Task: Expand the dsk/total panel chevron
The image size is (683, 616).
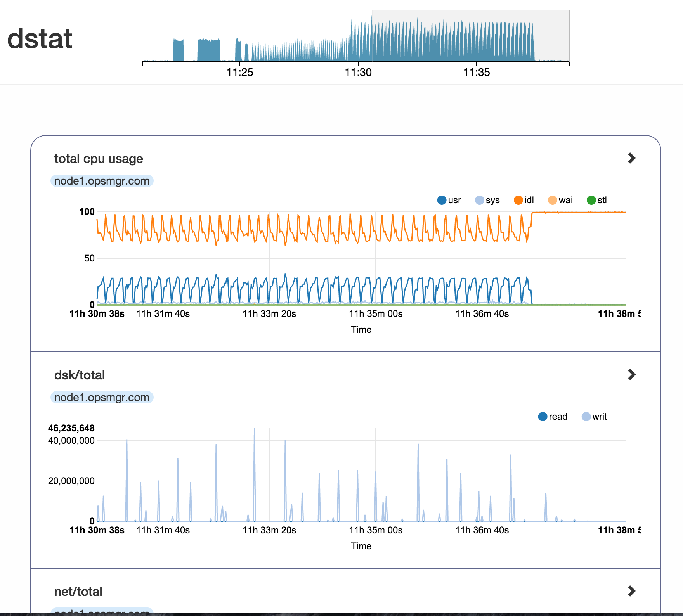Action: (x=631, y=375)
